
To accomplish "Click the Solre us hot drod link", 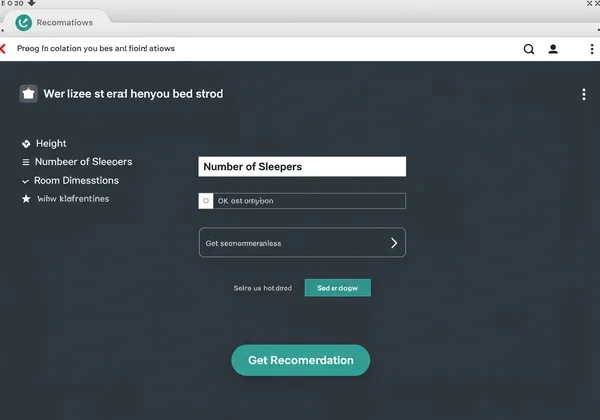I will (262, 288).
